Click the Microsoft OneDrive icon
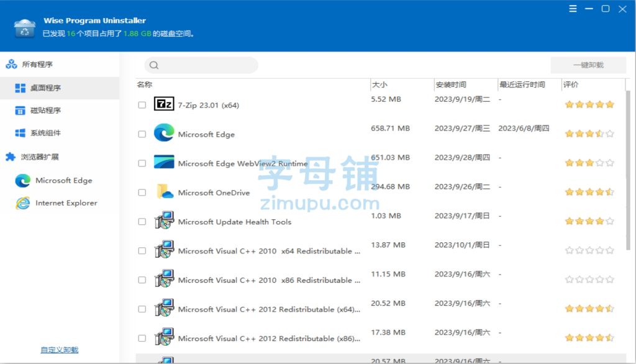This screenshot has width=636, height=364. click(165, 191)
